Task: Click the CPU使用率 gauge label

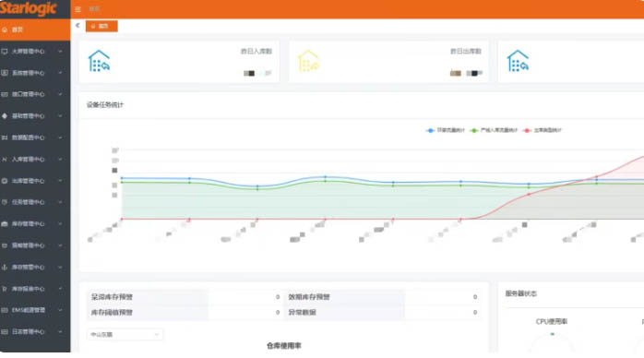Action: coord(552,321)
